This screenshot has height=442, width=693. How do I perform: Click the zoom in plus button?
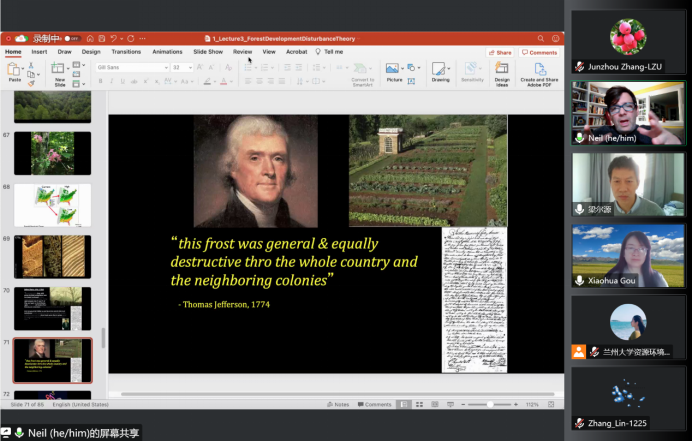pos(516,404)
